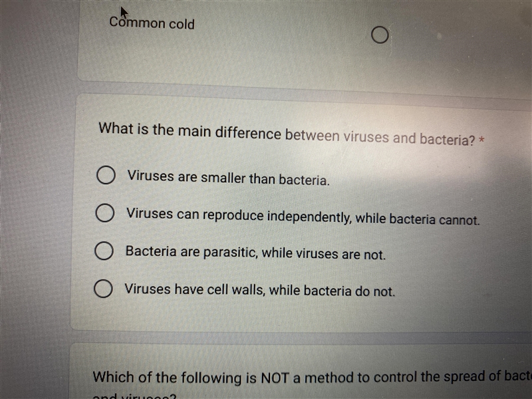The width and height of the screenshot is (532, 399).
Task: Select the radio button for Common cold
Action: pyautogui.click(x=380, y=35)
